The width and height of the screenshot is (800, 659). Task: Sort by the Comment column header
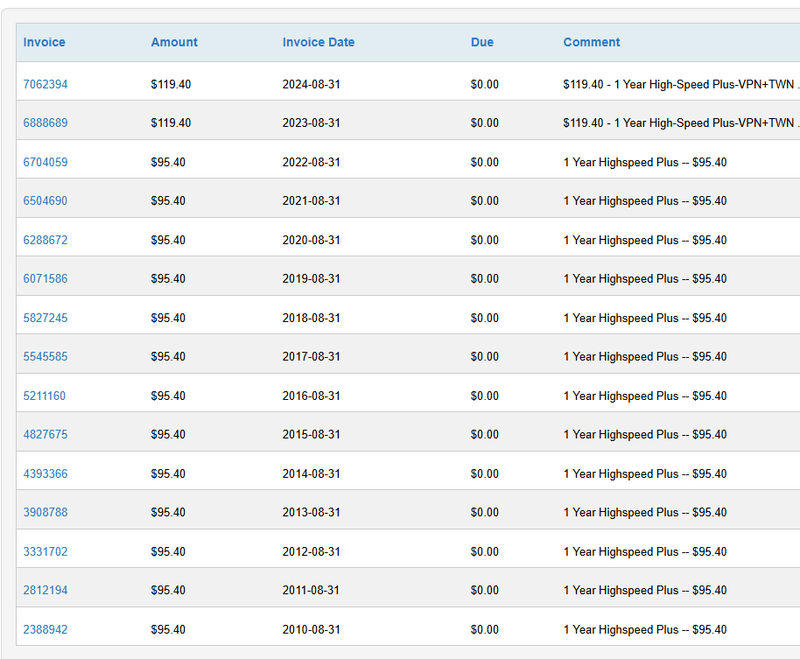point(591,42)
